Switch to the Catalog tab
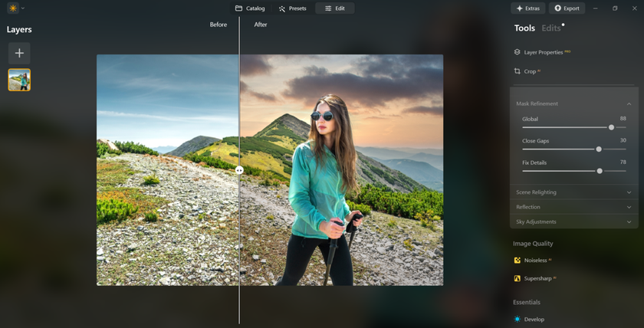Image resolution: width=644 pixels, height=328 pixels. pos(250,8)
